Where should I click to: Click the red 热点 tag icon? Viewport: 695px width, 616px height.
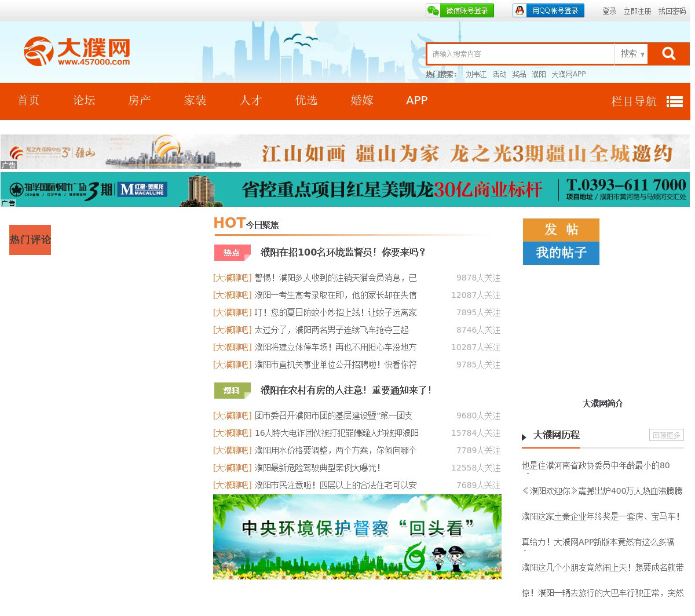232,253
